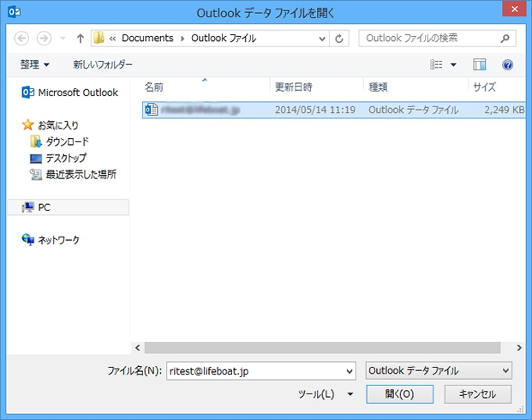Select お気に入り in the navigation pane
Viewport: 532px width, 420px height.
pyautogui.click(x=58, y=125)
